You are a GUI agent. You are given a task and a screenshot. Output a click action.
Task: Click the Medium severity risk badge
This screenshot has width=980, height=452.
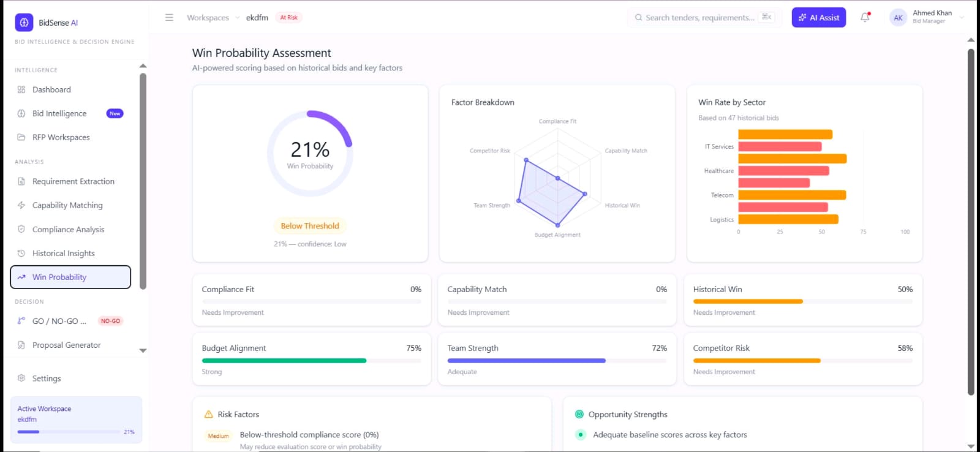coord(218,436)
